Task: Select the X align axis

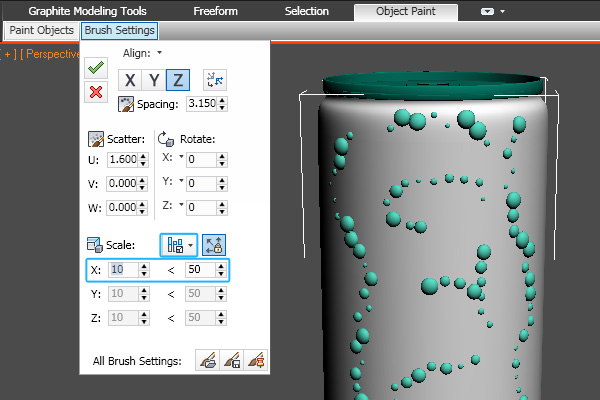Action: [130, 80]
